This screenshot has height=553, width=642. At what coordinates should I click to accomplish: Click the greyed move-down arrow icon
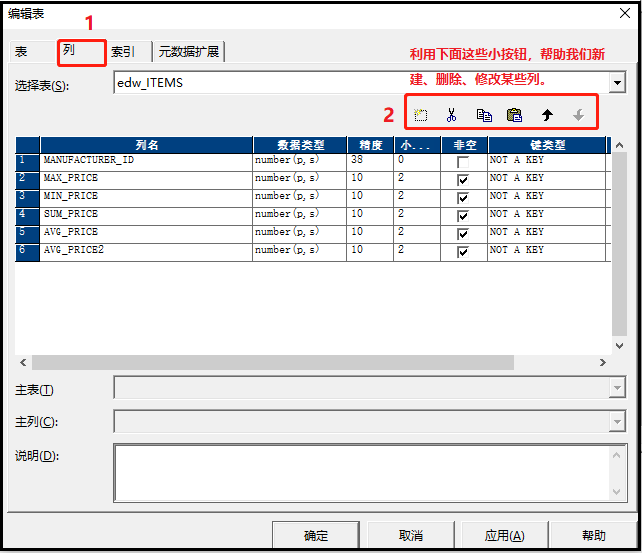[x=579, y=115]
